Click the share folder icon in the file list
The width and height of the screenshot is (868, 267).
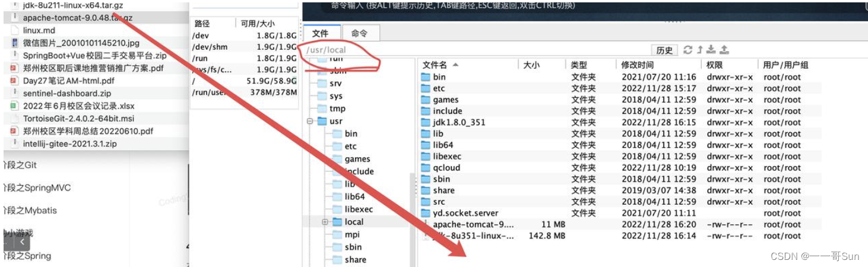click(x=426, y=190)
